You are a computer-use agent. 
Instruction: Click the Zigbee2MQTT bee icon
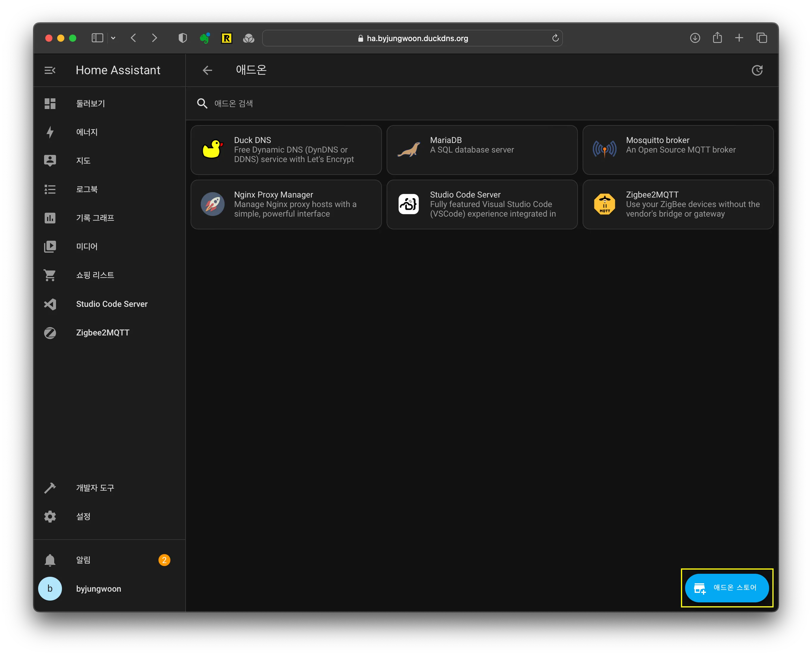605,204
